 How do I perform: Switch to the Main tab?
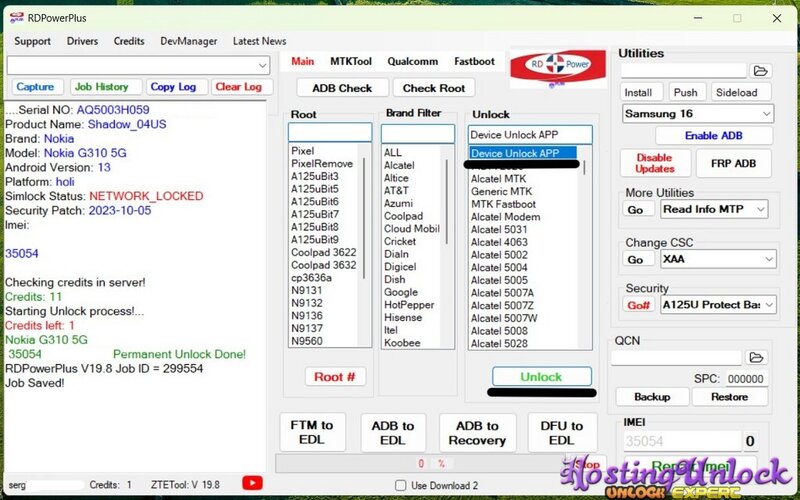[303, 61]
